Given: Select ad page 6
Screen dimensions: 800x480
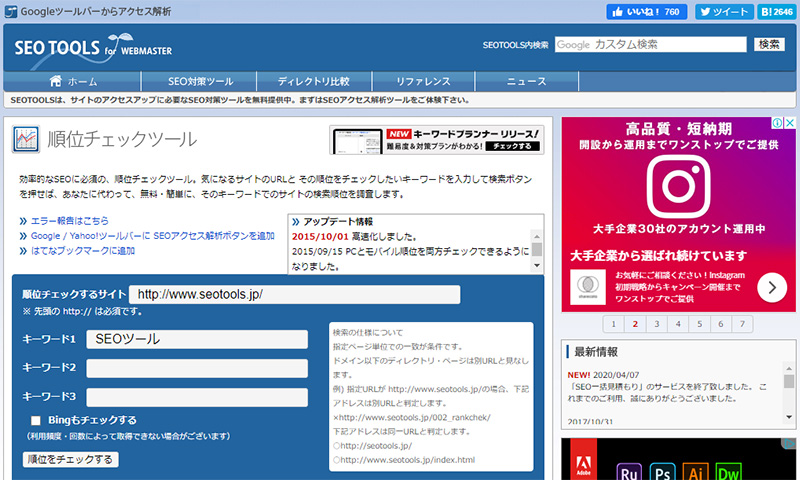Looking at the screenshot, I should [x=721, y=324].
